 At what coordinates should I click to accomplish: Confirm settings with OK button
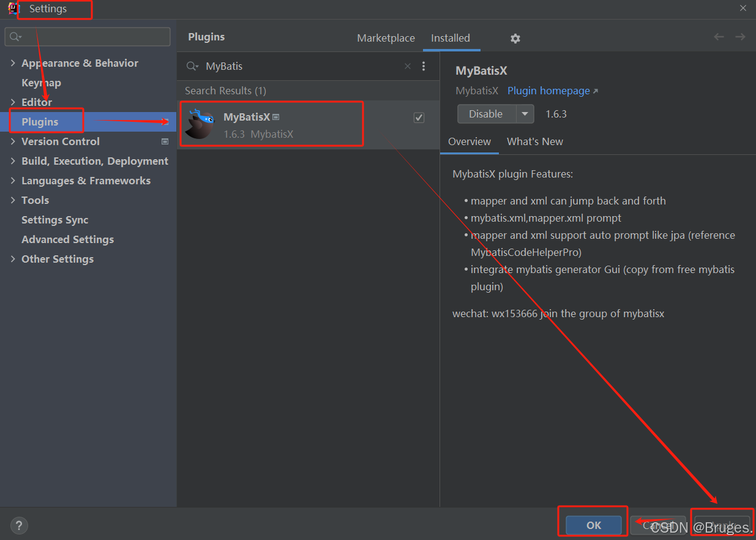(x=594, y=525)
